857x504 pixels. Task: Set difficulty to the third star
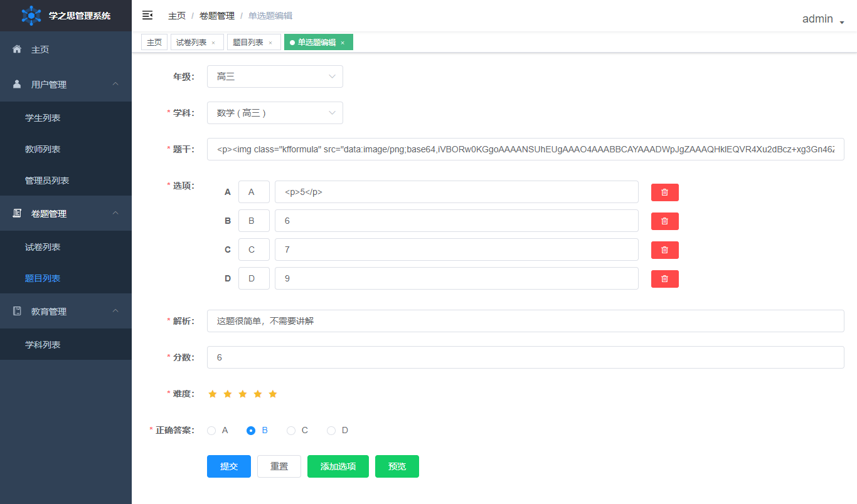[x=243, y=394]
